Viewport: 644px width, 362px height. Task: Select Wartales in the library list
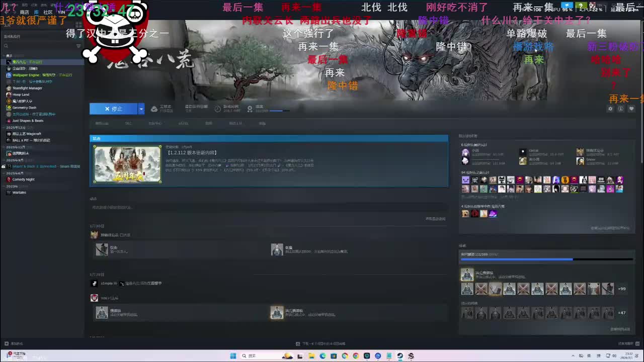point(19,193)
